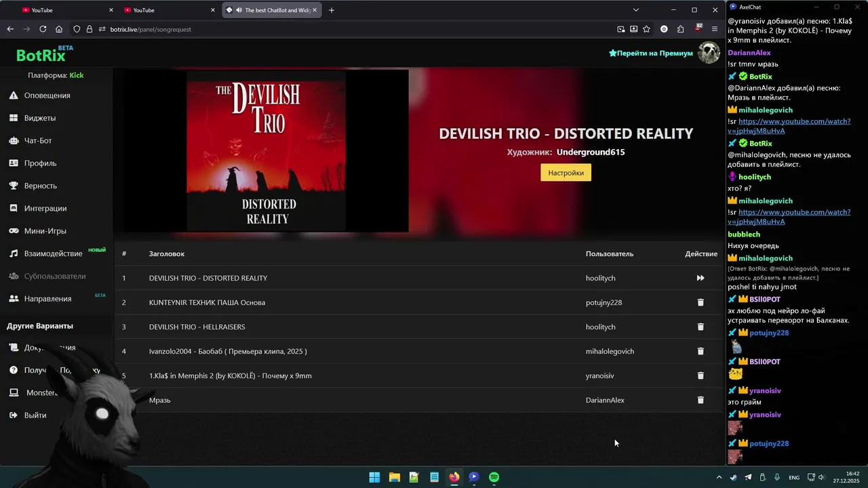Trash the 1.Kla$ in Memphis 2 request
This screenshot has height=488, width=868.
click(x=701, y=375)
